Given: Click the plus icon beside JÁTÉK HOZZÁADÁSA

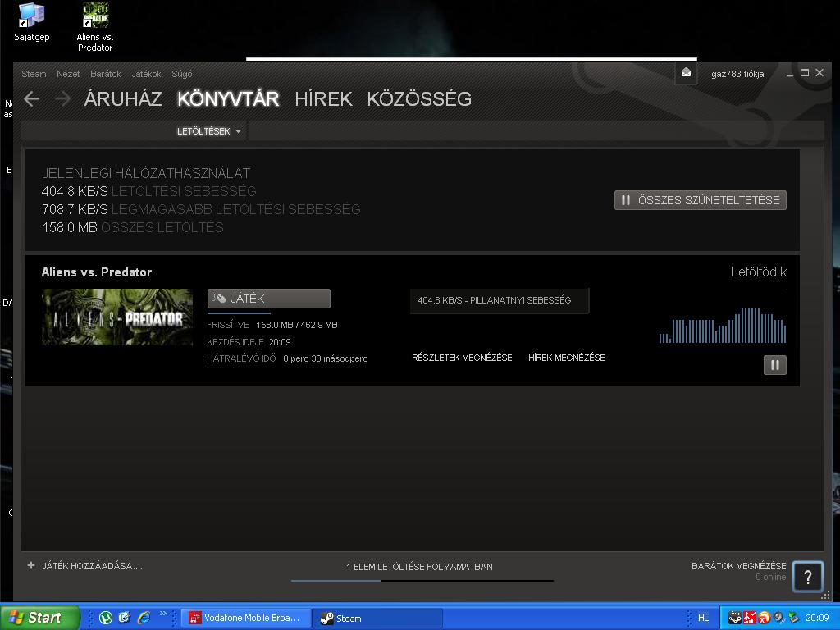Looking at the screenshot, I should coord(31,565).
